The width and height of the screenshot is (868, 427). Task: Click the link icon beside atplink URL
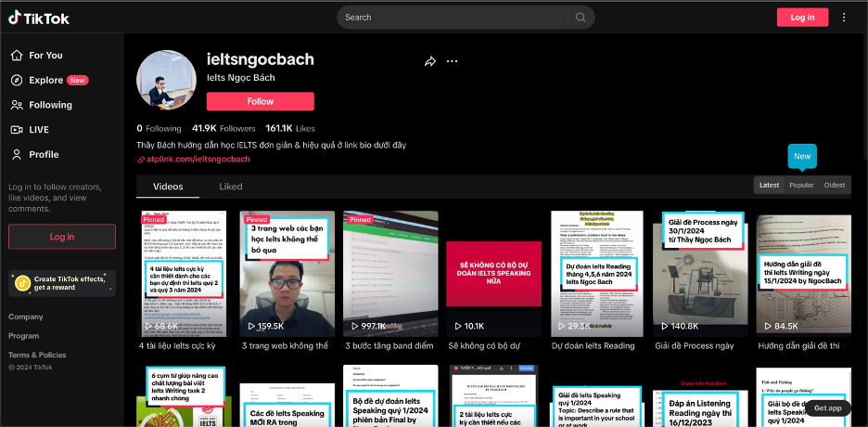pos(141,160)
